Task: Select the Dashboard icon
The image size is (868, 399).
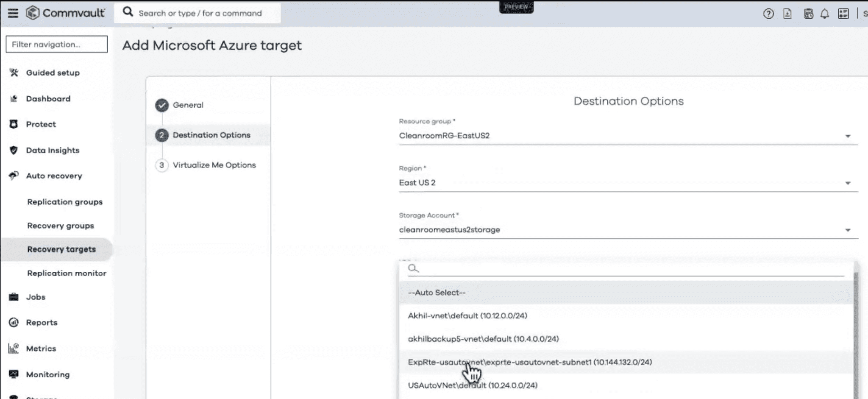Action: (14, 98)
